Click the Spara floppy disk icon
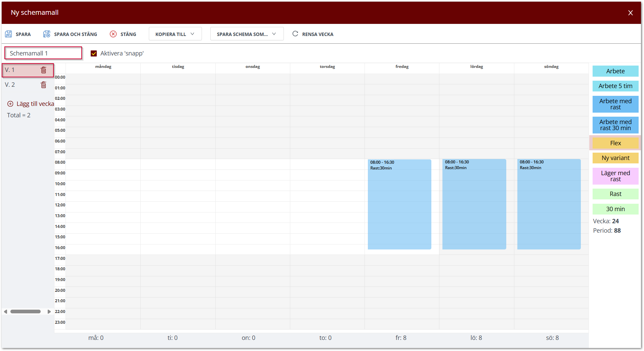Viewport: 644px width, 351px height. click(8, 34)
